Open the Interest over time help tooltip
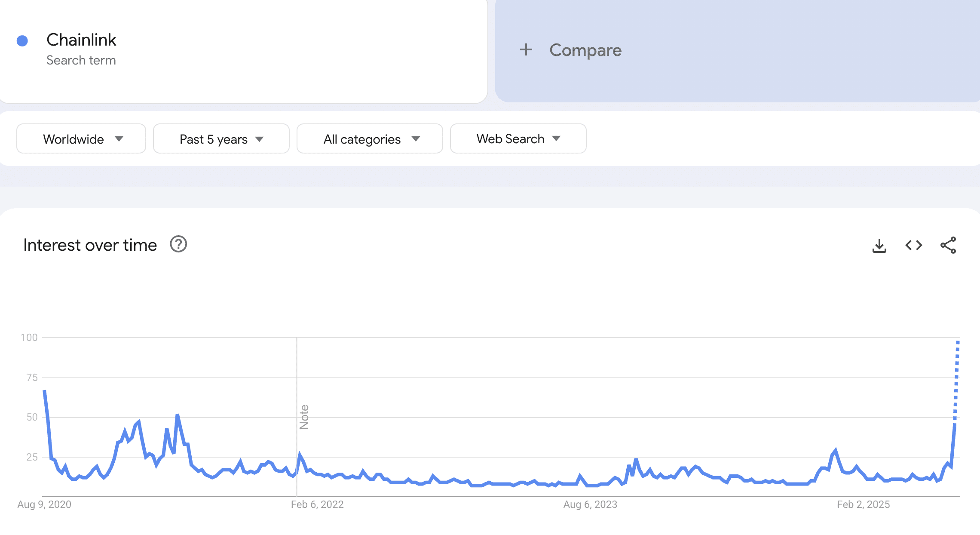This screenshot has width=980, height=535. pos(178,244)
